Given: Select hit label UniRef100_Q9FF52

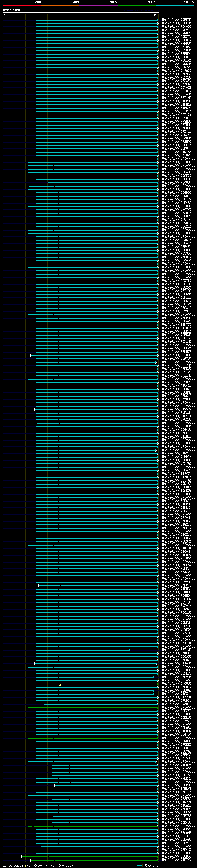Looking at the screenshot, I should (x=177, y=20).
